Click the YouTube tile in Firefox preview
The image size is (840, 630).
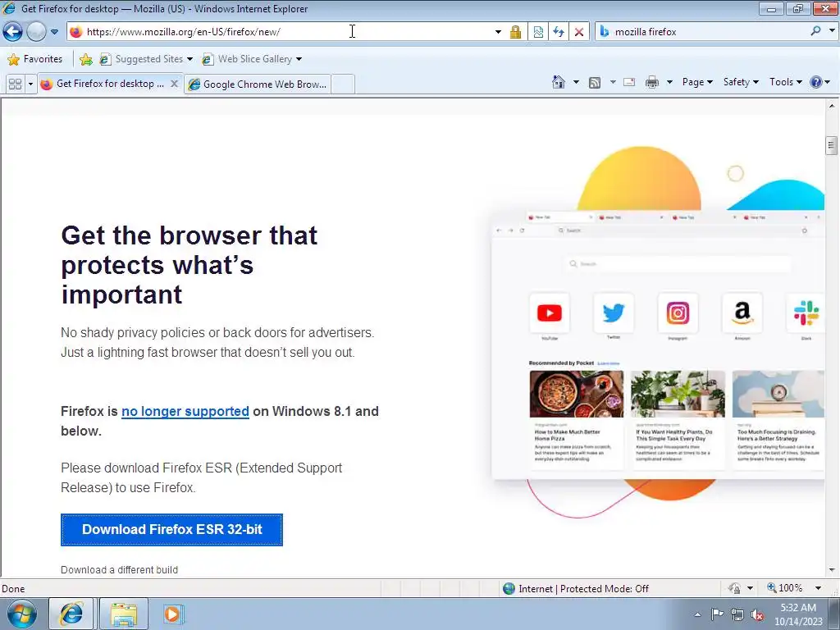549,313
